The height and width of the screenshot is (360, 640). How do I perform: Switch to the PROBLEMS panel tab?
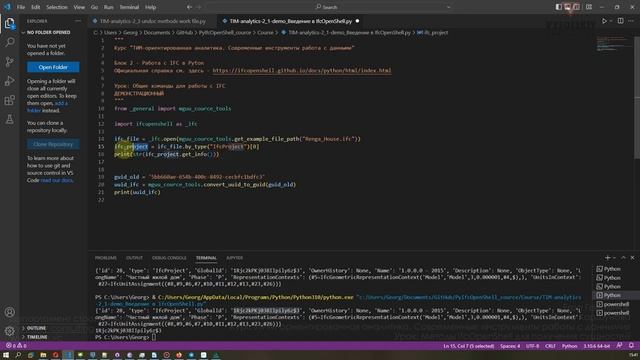pyautogui.click(x=106, y=258)
